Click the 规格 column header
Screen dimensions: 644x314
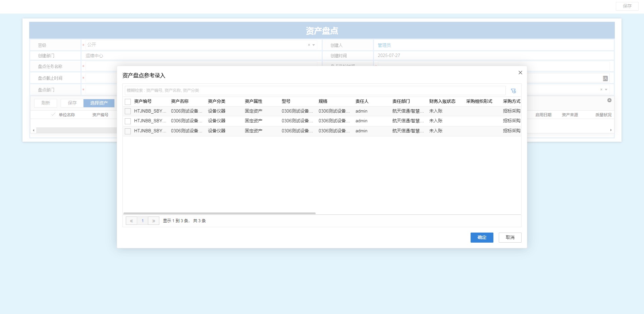(323, 101)
